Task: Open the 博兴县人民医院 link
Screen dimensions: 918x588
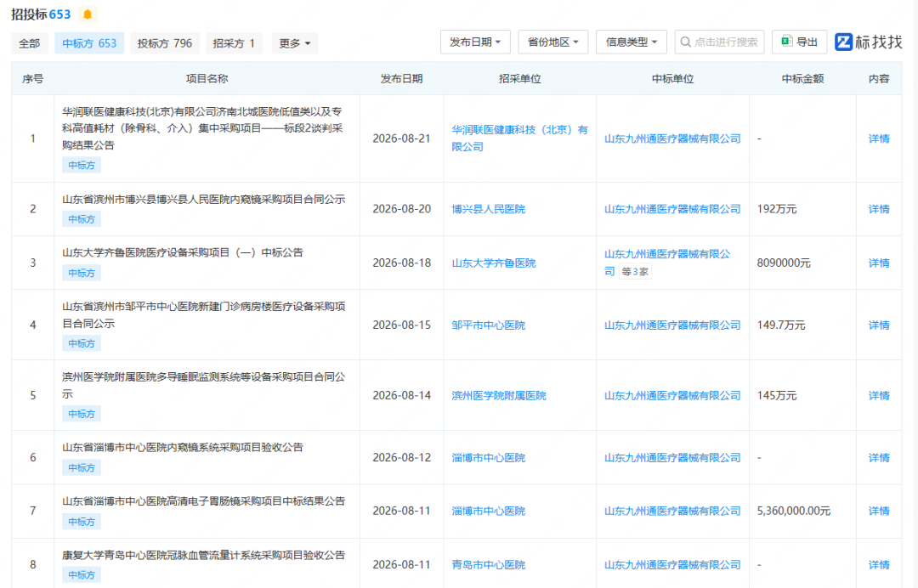Action: click(x=488, y=209)
